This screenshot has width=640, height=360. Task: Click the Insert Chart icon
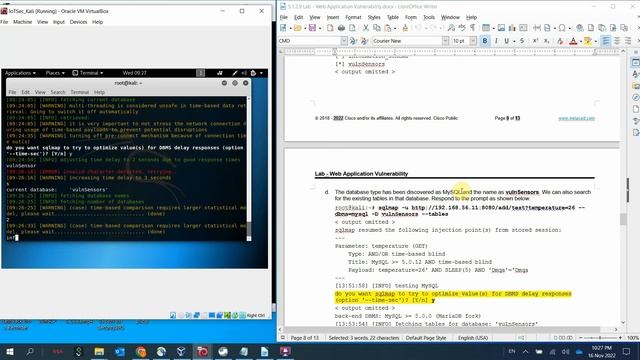512,28
